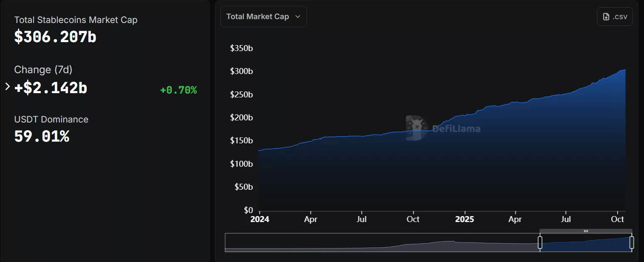Click the green +0.70% change indicator

click(x=178, y=90)
